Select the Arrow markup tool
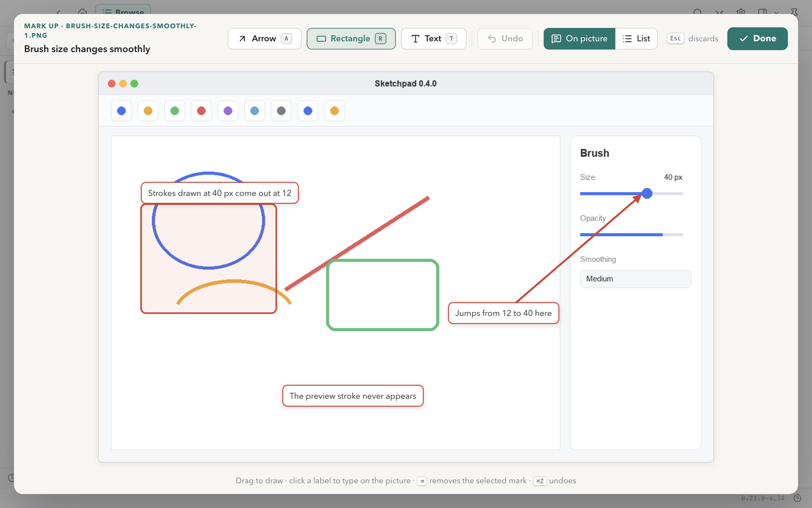 (x=264, y=39)
